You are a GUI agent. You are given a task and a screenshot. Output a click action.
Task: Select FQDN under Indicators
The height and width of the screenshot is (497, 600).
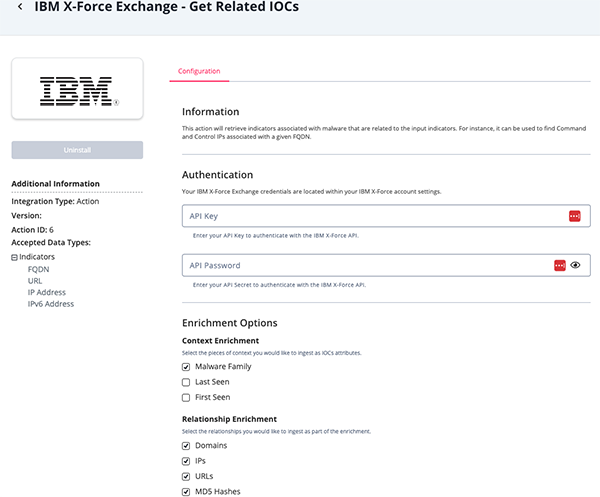pyautogui.click(x=38, y=269)
